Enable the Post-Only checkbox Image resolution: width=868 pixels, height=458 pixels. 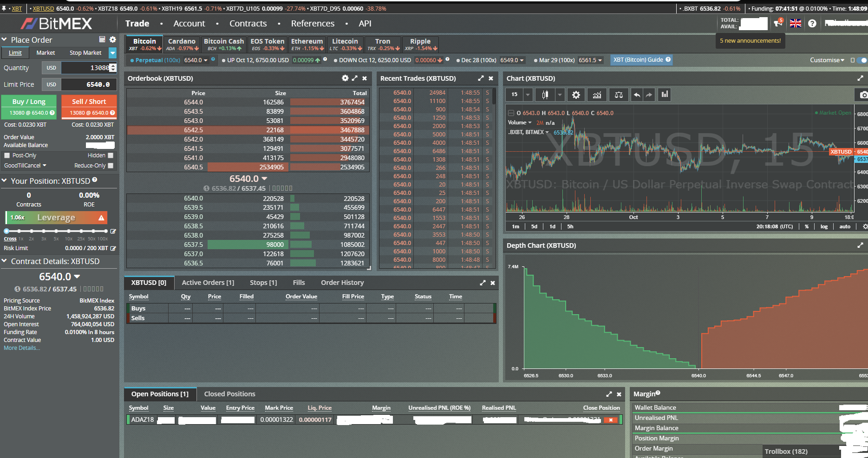[7, 155]
